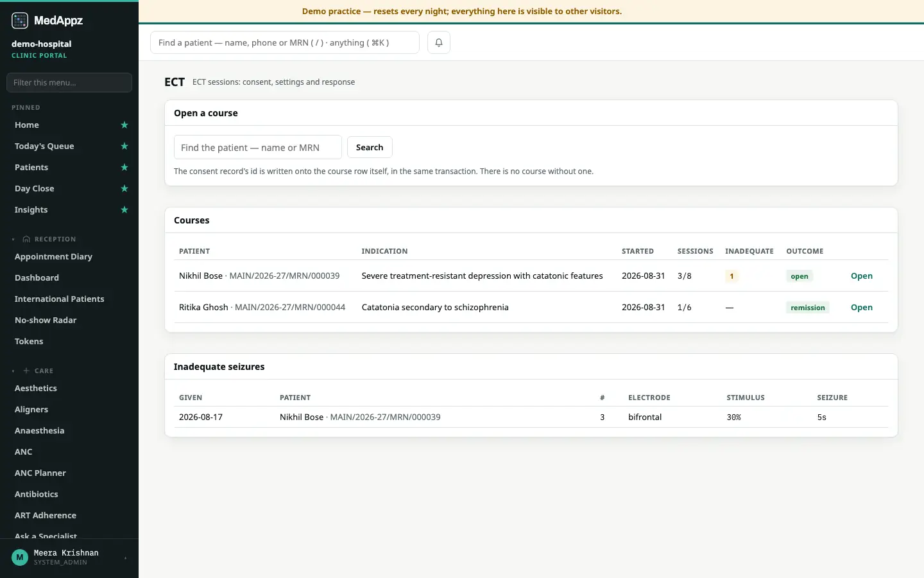Image resolution: width=924 pixels, height=578 pixels.
Task: Click 'Catatonia secondary to schizophrenia' indication
Action: [x=435, y=308]
